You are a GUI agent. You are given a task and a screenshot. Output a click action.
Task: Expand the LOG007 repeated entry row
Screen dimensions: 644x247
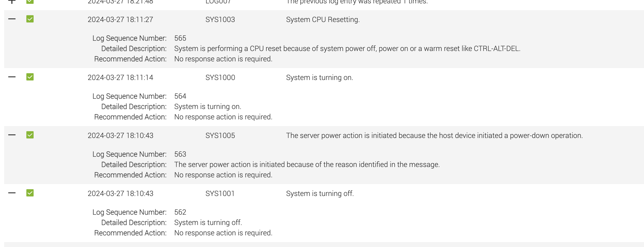point(12,2)
